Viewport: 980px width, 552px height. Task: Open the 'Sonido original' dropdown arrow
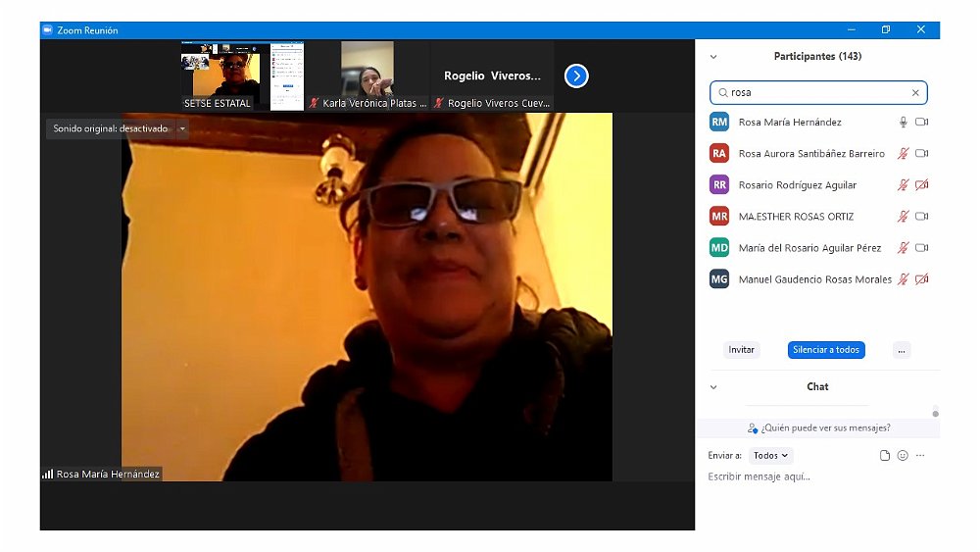pyautogui.click(x=182, y=128)
